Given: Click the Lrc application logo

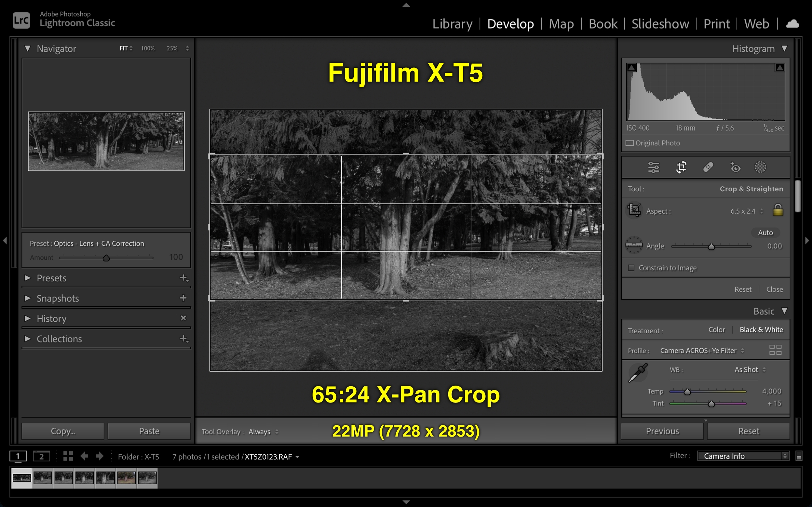Looking at the screenshot, I should pos(21,20).
